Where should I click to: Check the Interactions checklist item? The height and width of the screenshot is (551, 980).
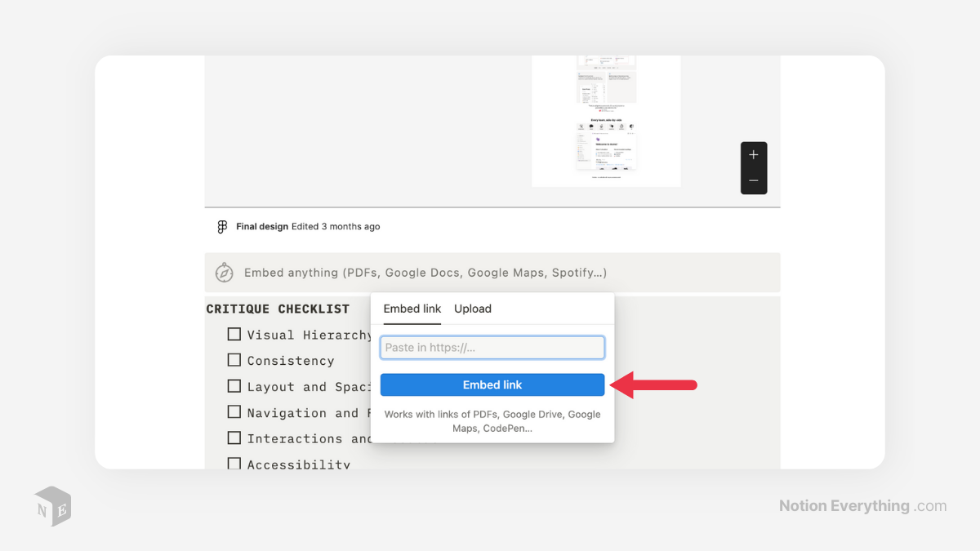point(234,438)
